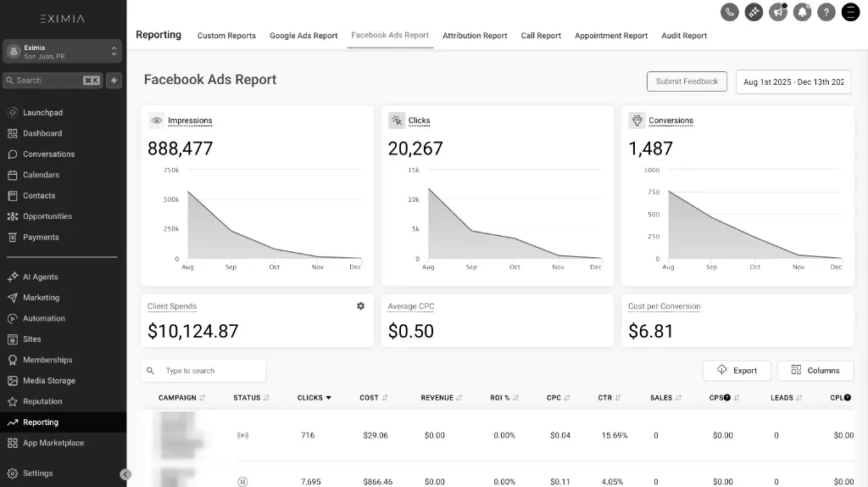Sort table by Leads column
The width and height of the screenshot is (868, 487).
point(787,398)
